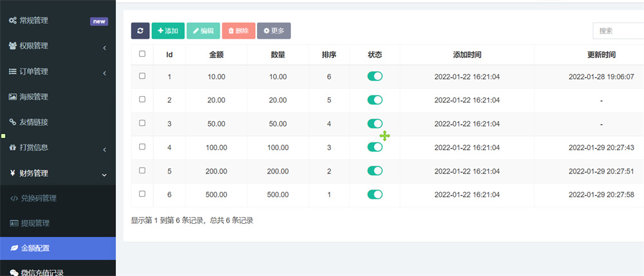644x276 pixels.
Task: Click the users icon beside 权限管理
Action: pyautogui.click(x=13, y=46)
